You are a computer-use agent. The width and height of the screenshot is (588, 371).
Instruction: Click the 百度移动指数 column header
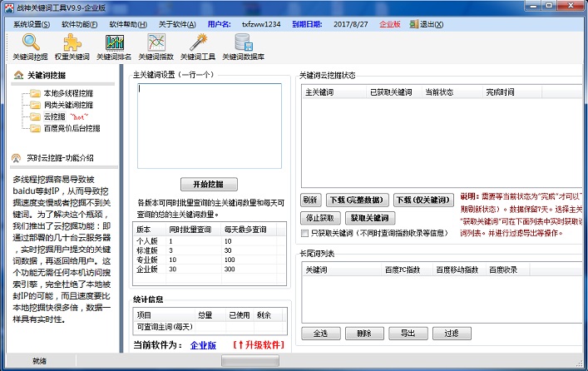[x=459, y=270]
